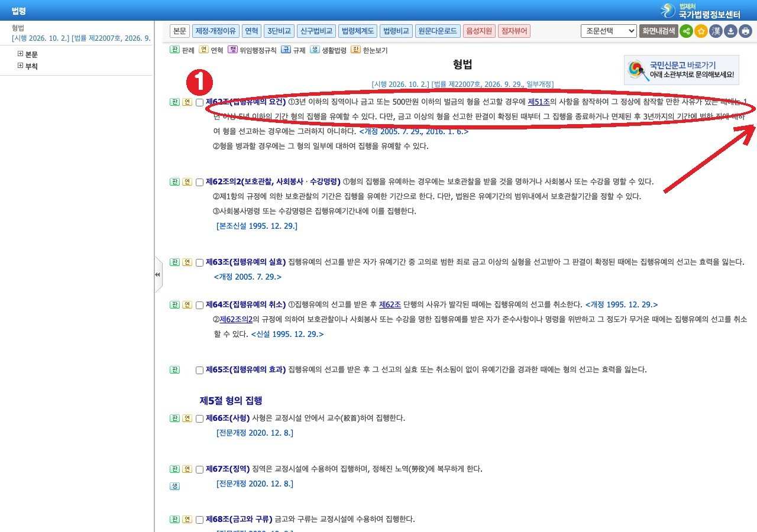The image size is (757, 532).
Task: Check the 제65조(집행유예의 효과) checkbox
Action: tap(199, 370)
